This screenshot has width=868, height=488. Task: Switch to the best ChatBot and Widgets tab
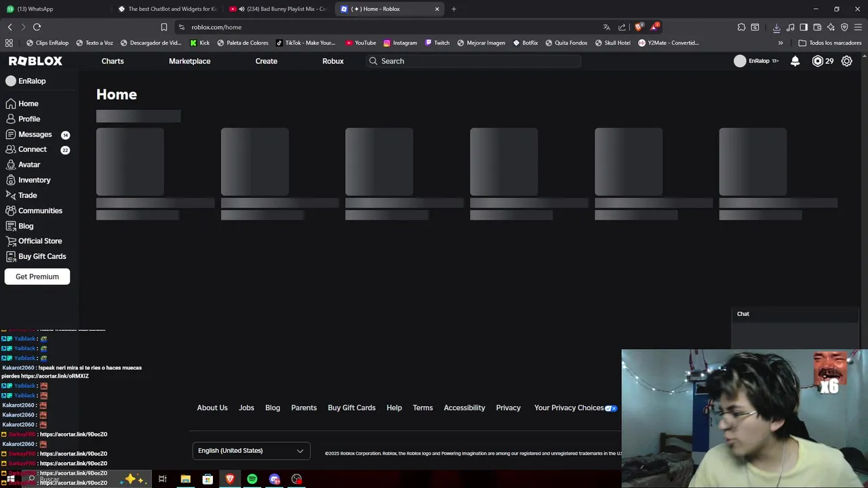click(167, 9)
